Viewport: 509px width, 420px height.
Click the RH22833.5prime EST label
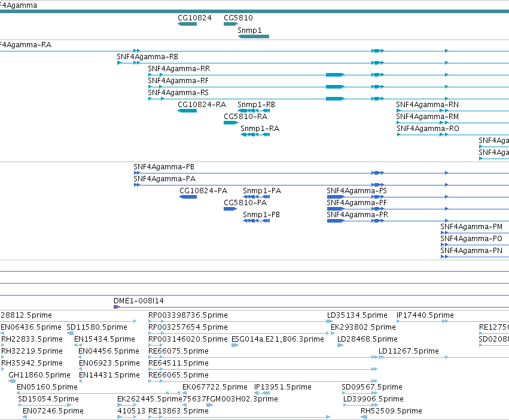pyautogui.click(x=32, y=339)
